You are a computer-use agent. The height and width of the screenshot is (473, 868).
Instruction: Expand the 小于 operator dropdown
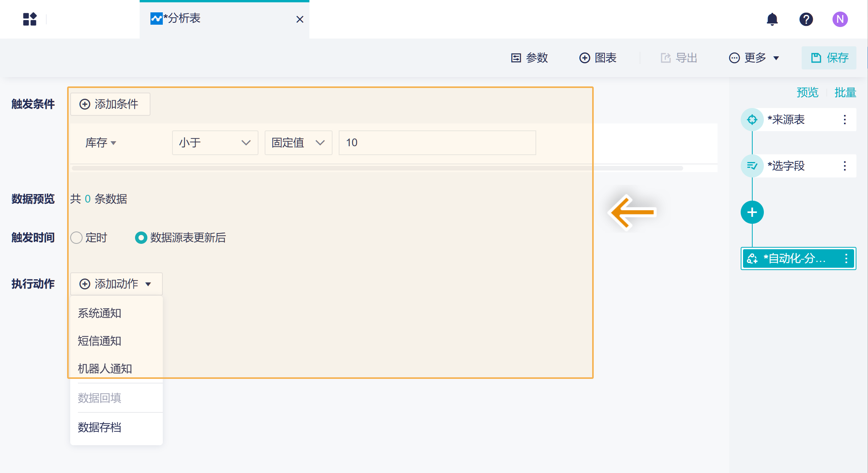coord(215,143)
